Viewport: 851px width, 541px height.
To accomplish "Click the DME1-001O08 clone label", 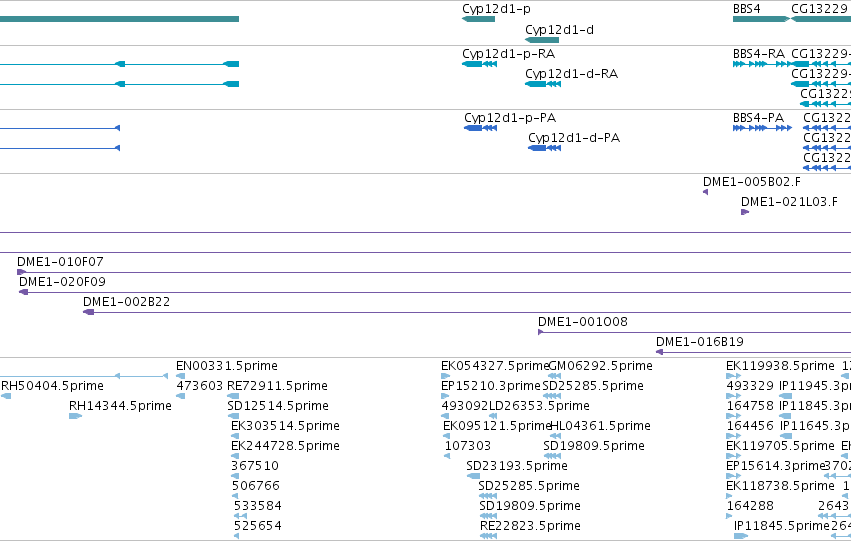I will click(x=583, y=322).
